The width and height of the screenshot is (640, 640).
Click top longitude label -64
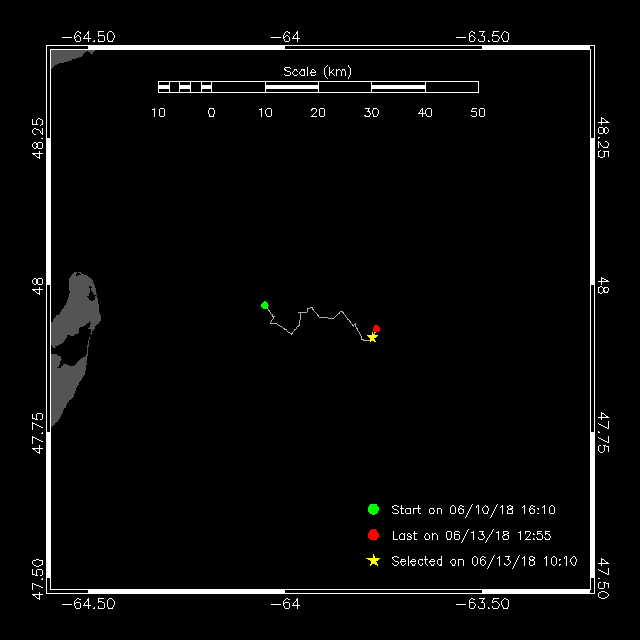[285, 37]
